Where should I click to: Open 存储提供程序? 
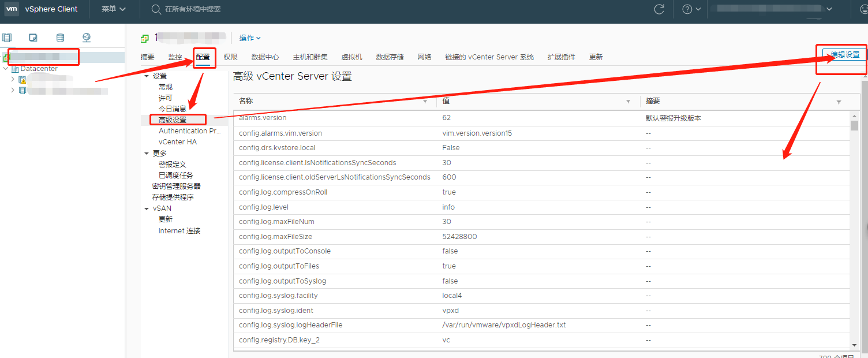(x=173, y=197)
